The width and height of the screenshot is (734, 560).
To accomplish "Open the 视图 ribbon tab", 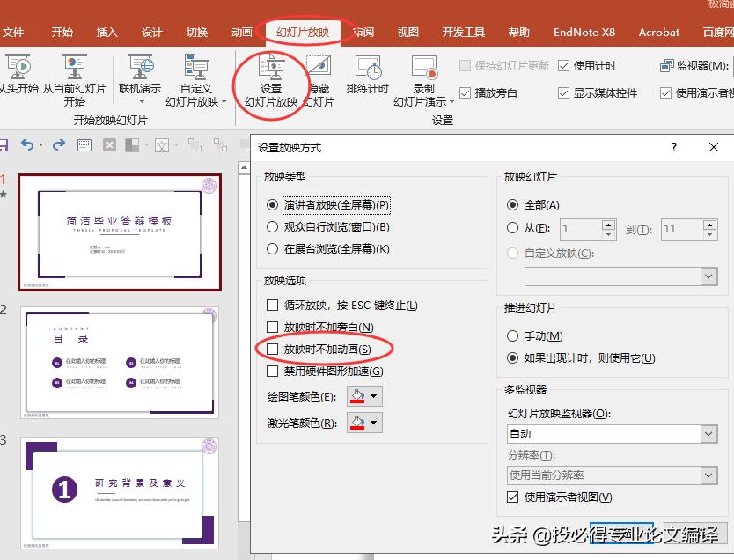I will (x=407, y=32).
